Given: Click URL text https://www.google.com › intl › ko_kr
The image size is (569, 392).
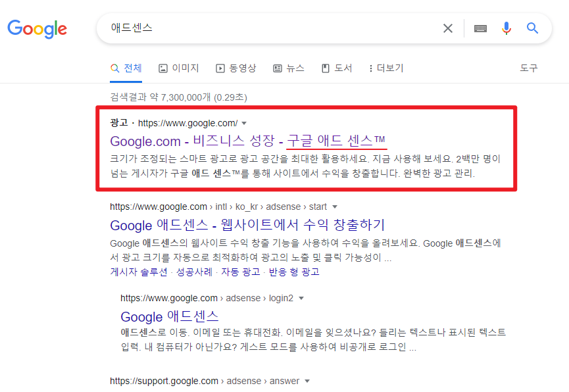Looking at the screenshot, I should [184, 207].
